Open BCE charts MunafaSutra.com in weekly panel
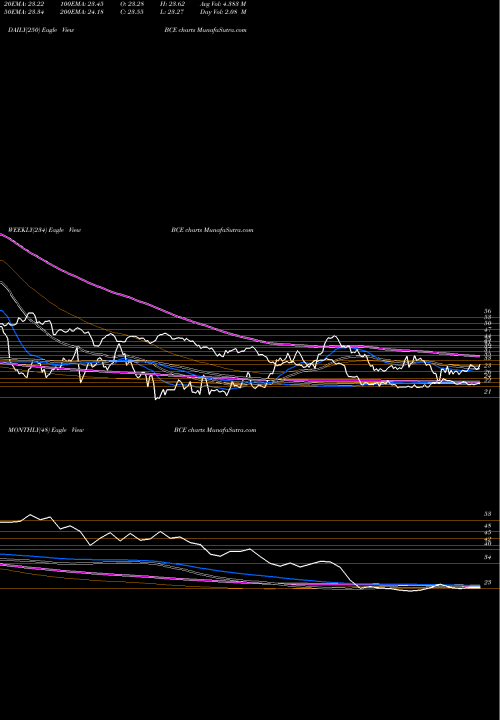500x720 pixels. [212, 230]
